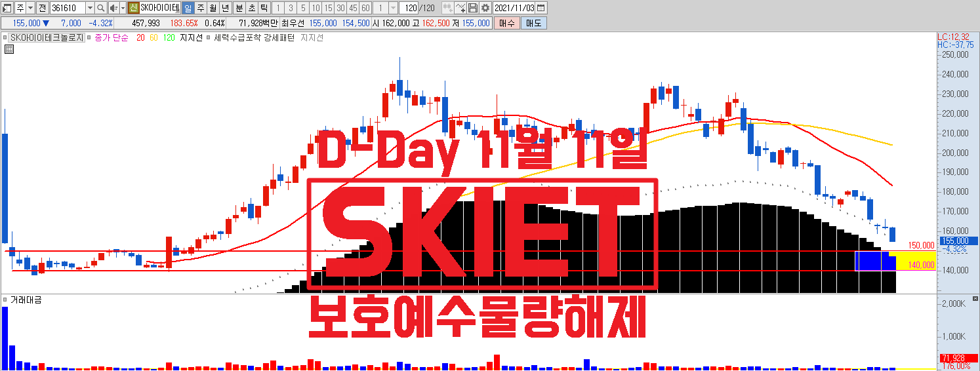
Task: Open the chart layout icon at far left
Action: [7, 8]
